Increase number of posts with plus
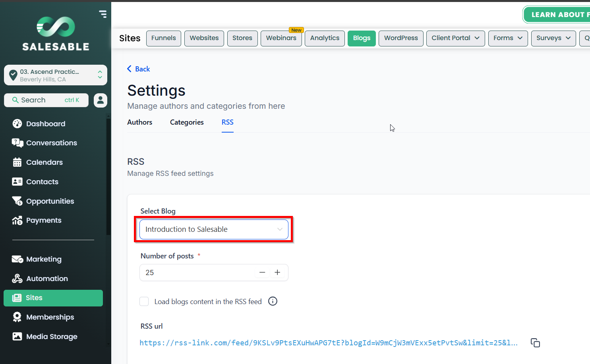590x364 pixels. [277, 272]
